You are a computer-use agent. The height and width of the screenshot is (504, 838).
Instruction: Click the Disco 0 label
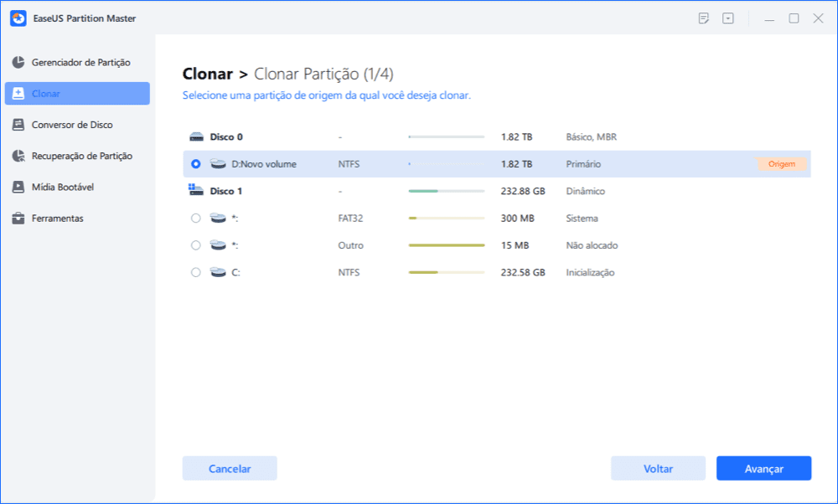tap(226, 137)
